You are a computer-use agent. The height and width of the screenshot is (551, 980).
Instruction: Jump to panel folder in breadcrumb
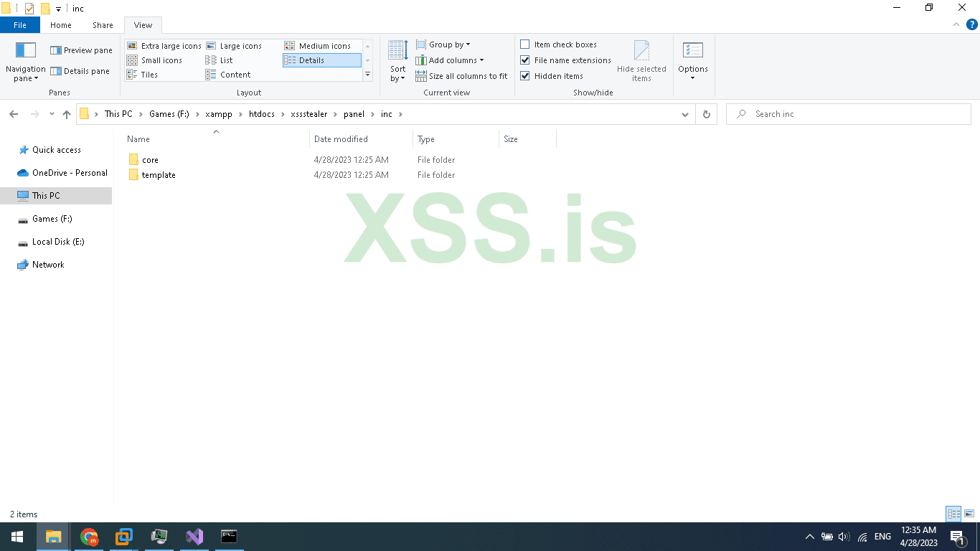[354, 114]
